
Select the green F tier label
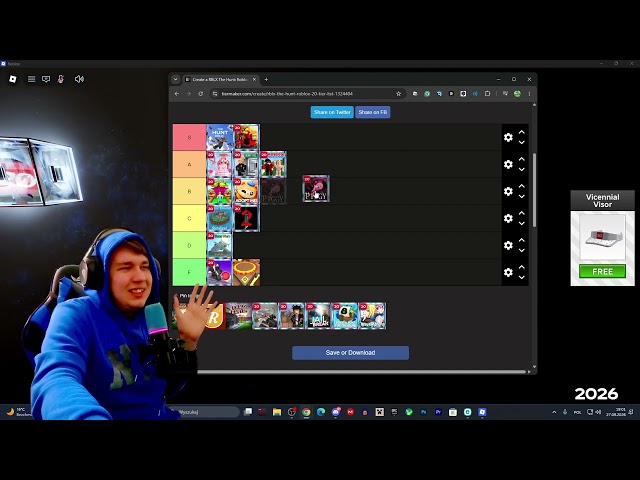pyautogui.click(x=189, y=272)
